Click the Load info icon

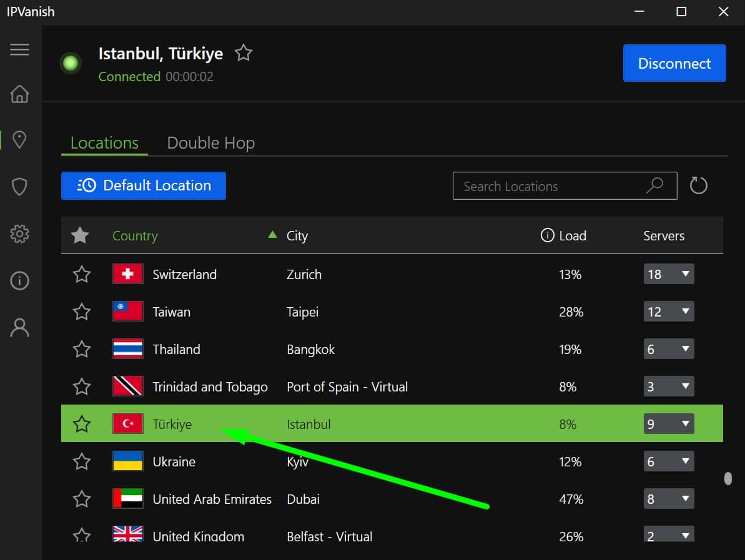[547, 235]
